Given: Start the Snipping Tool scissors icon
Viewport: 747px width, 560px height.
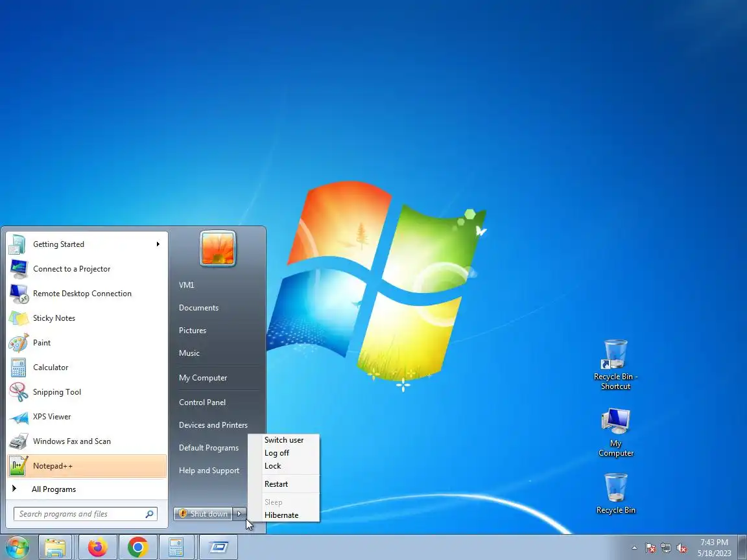Looking at the screenshot, I should coord(18,392).
